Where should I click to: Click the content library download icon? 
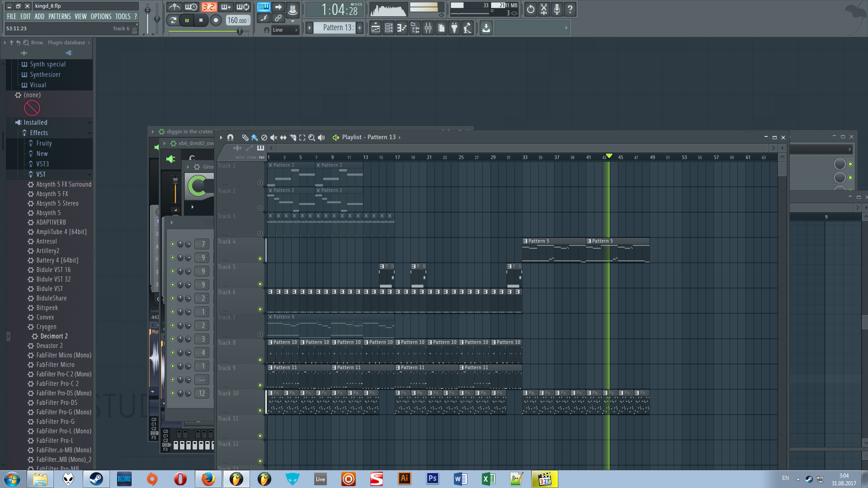coord(486,28)
